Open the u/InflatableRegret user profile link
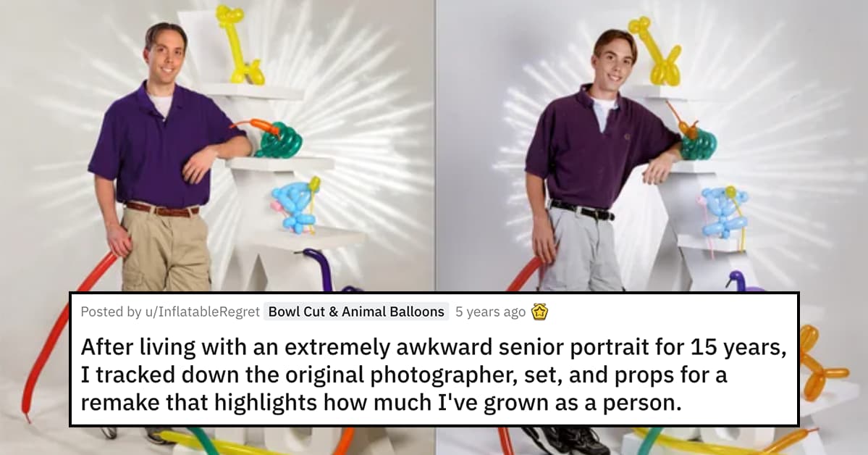The height and width of the screenshot is (455, 868). click(x=202, y=312)
